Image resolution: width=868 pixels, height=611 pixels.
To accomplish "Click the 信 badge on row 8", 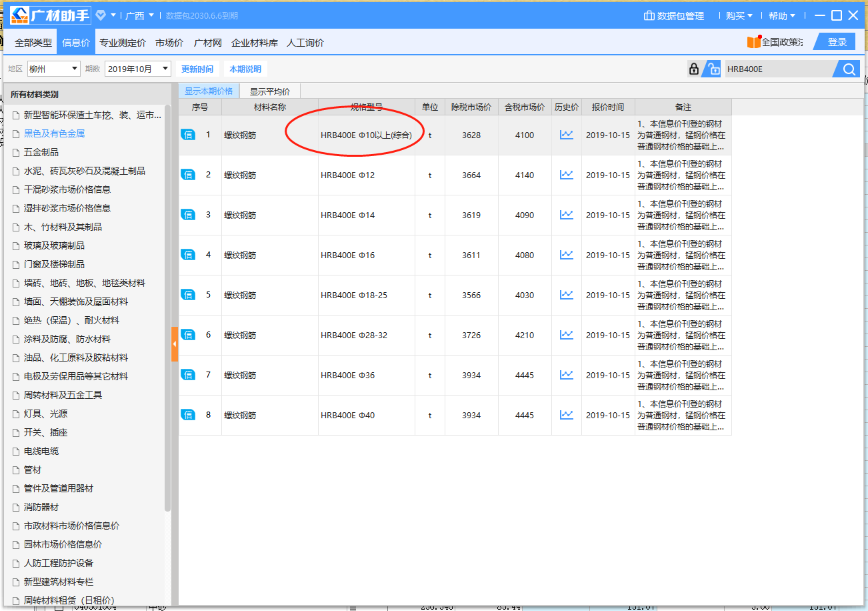I will tap(188, 415).
